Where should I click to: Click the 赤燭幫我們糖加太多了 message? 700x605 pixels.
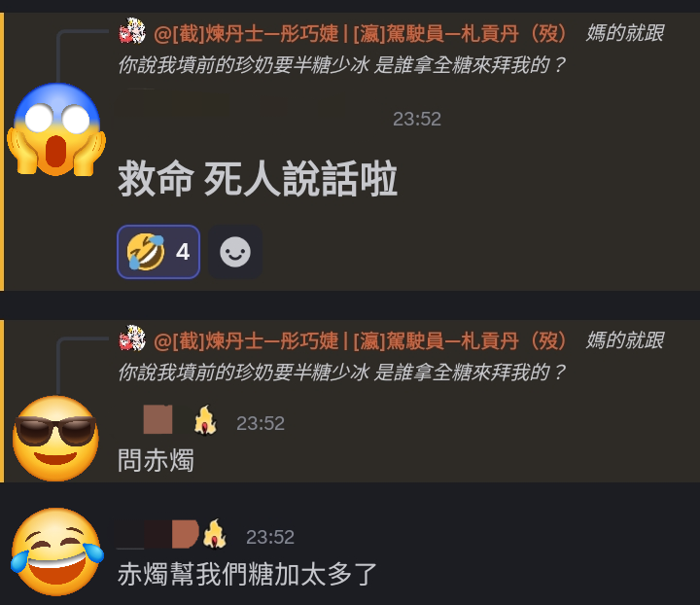tap(247, 574)
